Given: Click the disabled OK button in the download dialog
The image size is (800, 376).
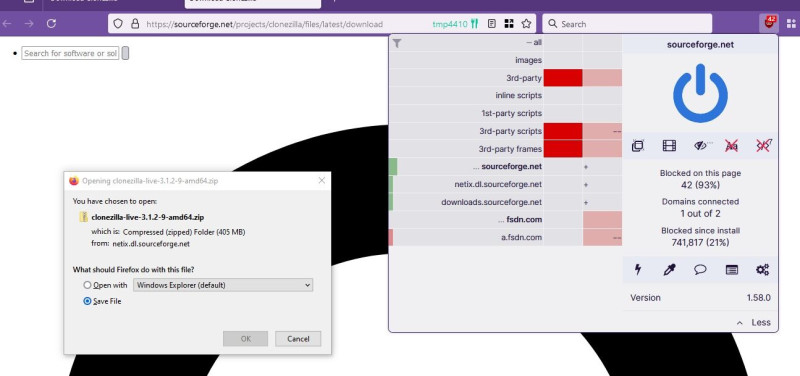Looking at the screenshot, I should 245,338.
